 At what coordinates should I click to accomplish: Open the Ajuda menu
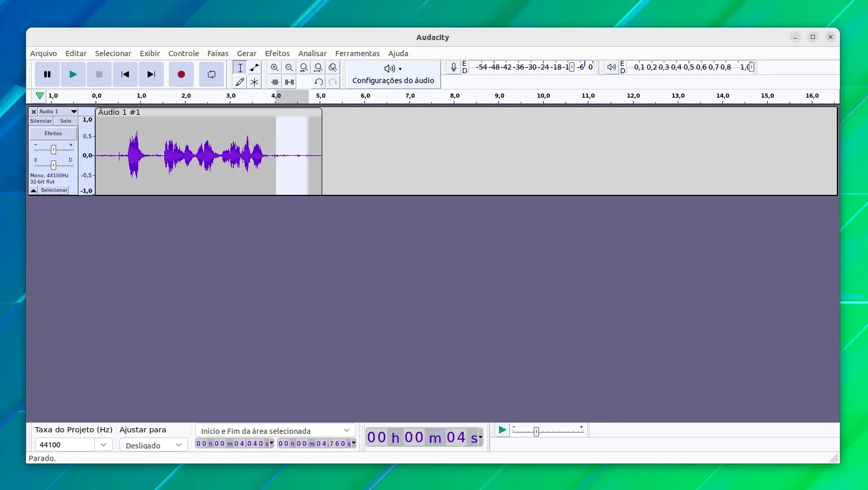click(x=398, y=54)
